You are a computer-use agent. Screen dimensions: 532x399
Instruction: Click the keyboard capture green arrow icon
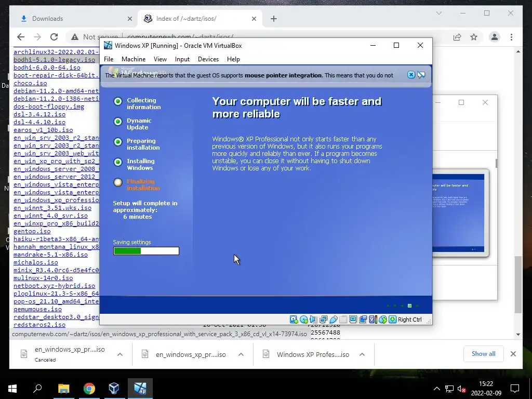393,320
